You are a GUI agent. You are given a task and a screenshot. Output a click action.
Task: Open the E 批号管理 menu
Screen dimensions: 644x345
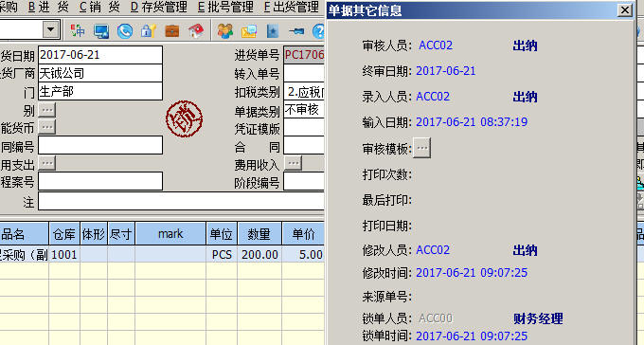pyautogui.click(x=225, y=7)
